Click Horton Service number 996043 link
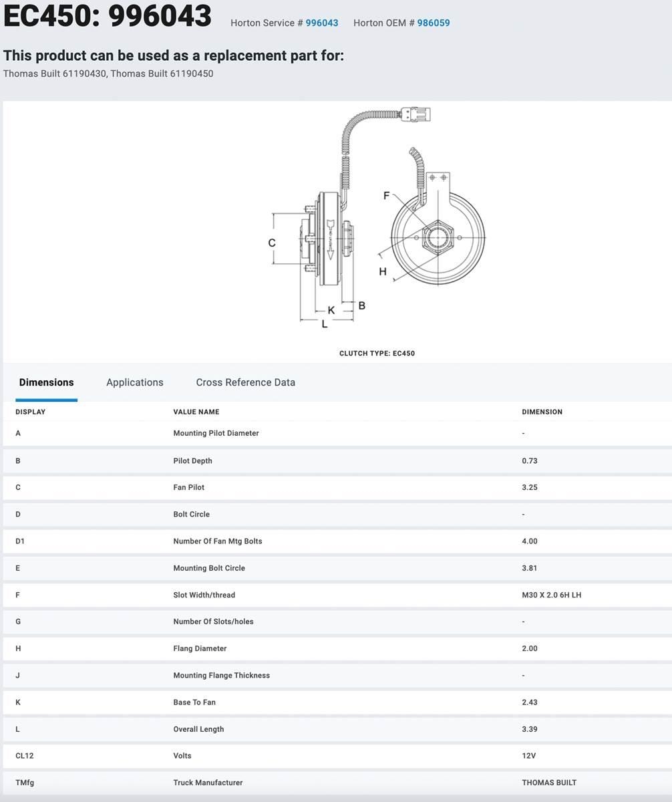Image resolution: width=672 pixels, height=802 pixels. coord(322,23)
